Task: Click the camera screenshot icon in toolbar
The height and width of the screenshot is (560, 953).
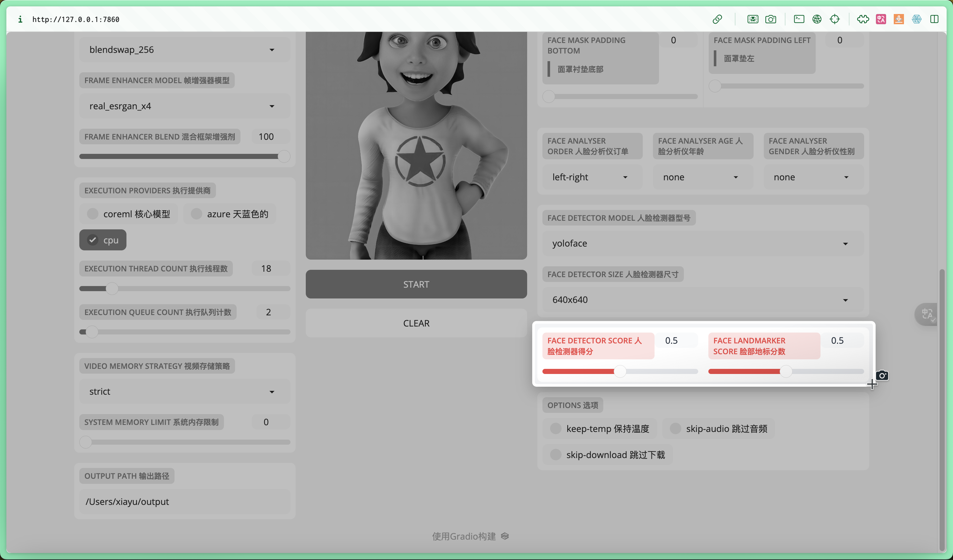Action: 770,19
